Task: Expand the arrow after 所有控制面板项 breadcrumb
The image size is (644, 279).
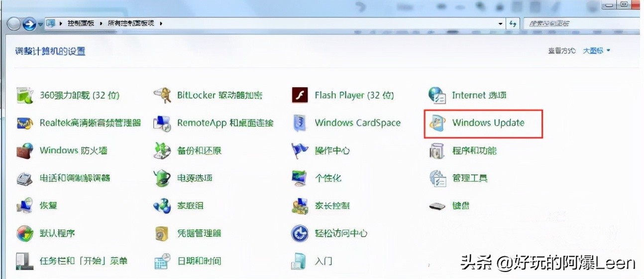Action: click(x=161, y=23)
